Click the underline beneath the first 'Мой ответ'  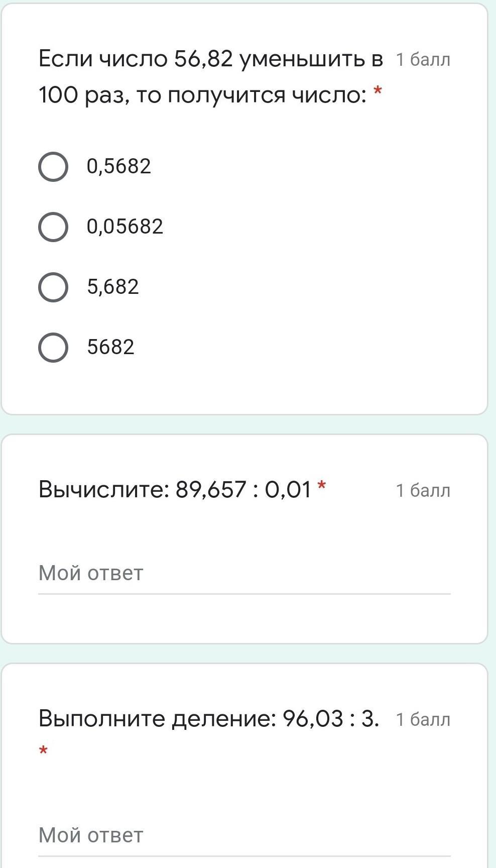click(x=244, y=594)
